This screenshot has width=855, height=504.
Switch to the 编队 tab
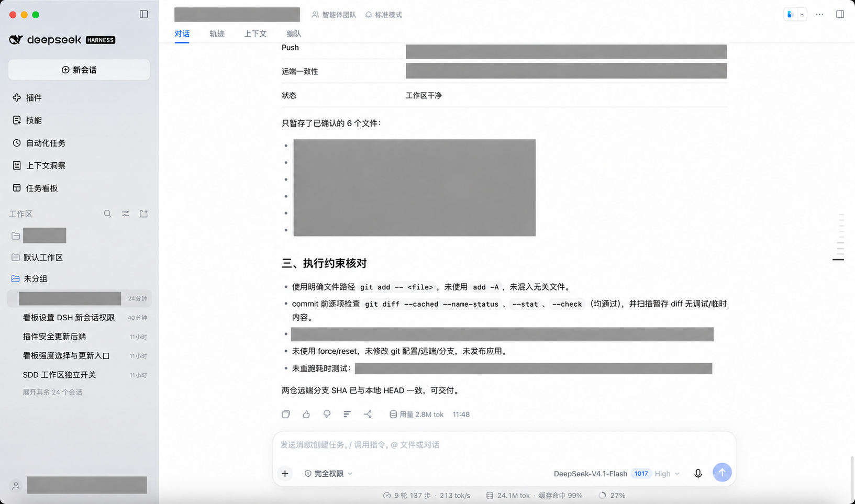pyautogui.click(x=294, y=33)
